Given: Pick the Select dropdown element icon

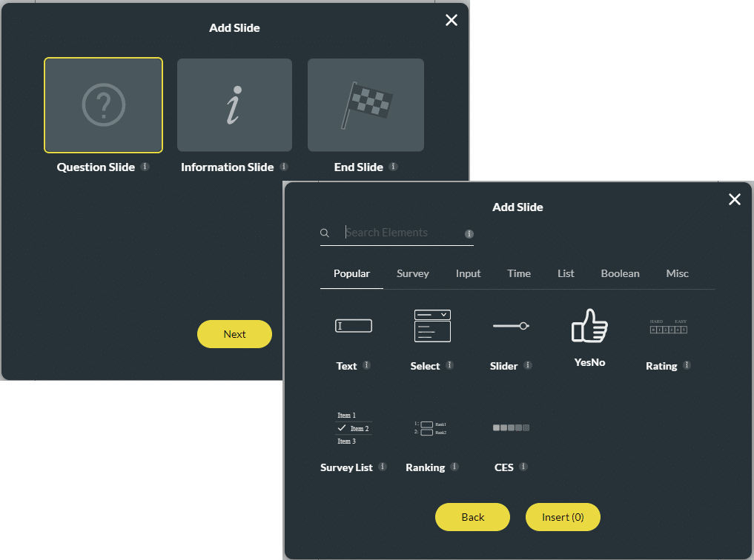Looking at the screenshot, I should click(432, 325).
